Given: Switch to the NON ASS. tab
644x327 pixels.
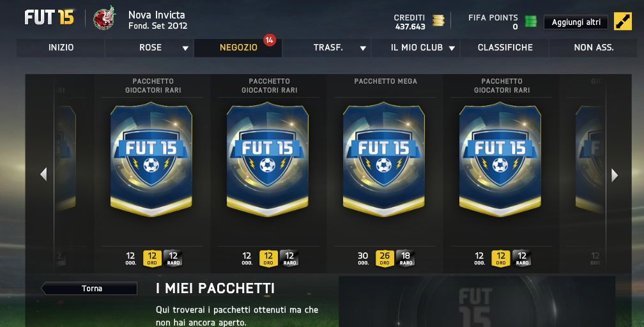Looking at the screenshot, I should coord(594,48).
